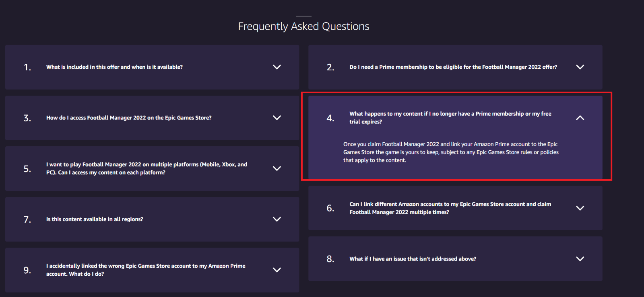644x297 pixels.
Task: Expand chevron for accessing Epic Games Store question
Action: (277, 118)
